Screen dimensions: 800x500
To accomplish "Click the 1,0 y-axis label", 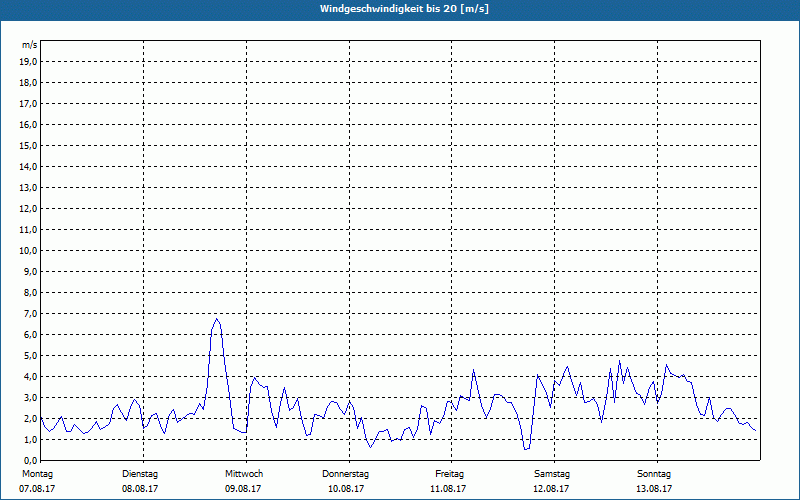I will [30, 439].
